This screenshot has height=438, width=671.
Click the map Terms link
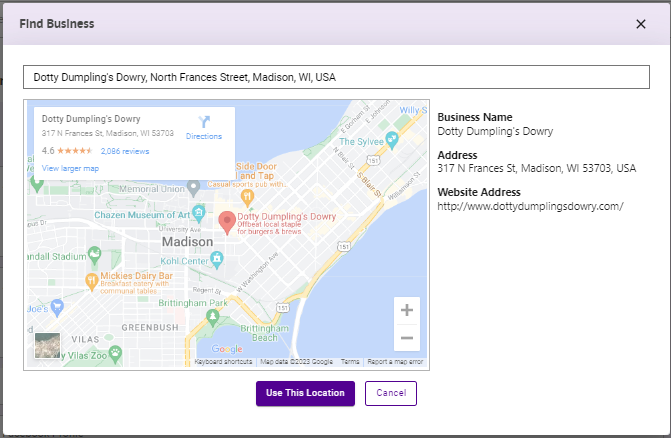[x=350, y=362]
